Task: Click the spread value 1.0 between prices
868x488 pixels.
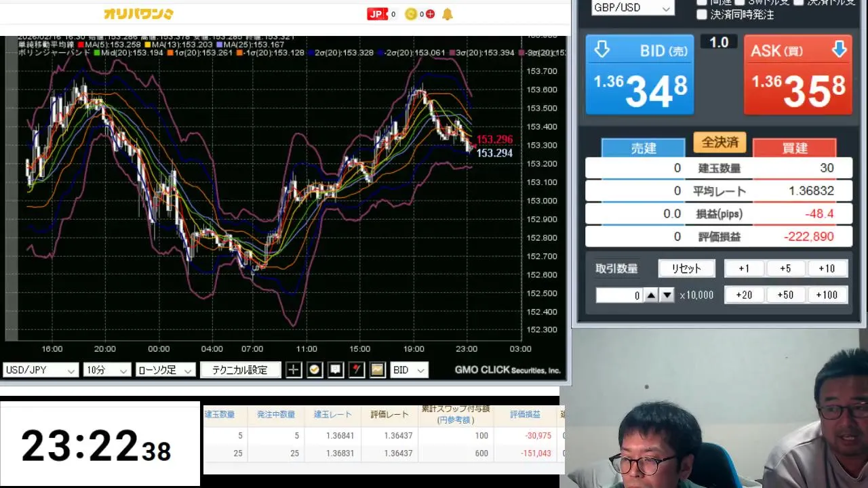Action: click(719, 42)
